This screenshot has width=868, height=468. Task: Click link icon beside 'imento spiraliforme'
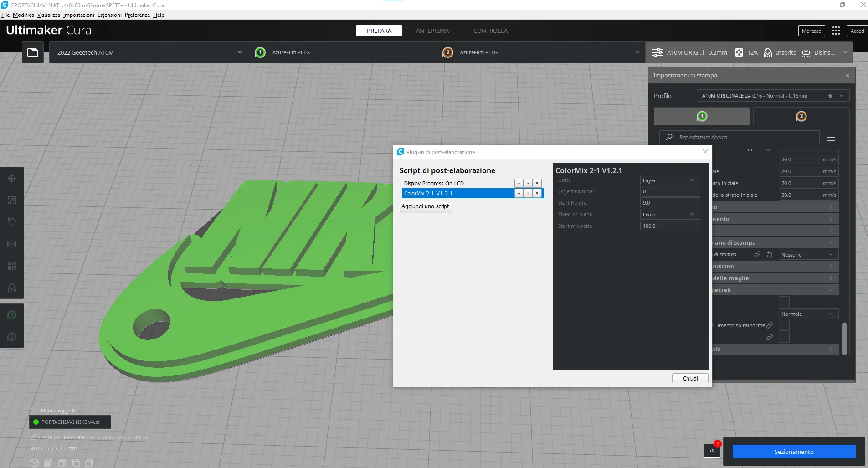770,325
